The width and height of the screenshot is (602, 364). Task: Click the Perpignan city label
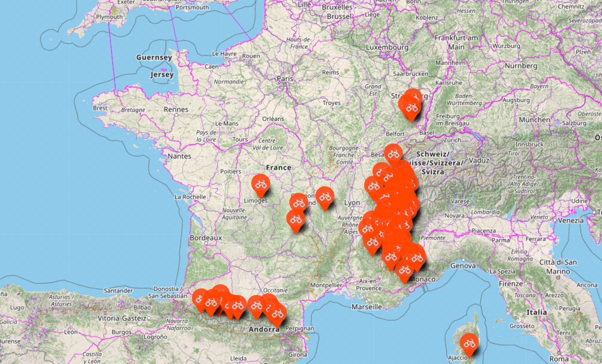[300, 328]
